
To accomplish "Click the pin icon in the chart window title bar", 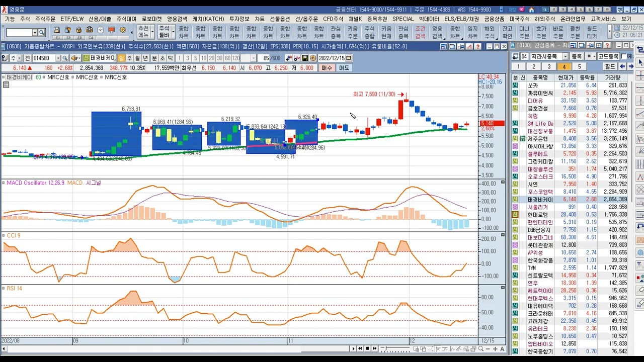I will pyautogui.click(x=461, y=46).
